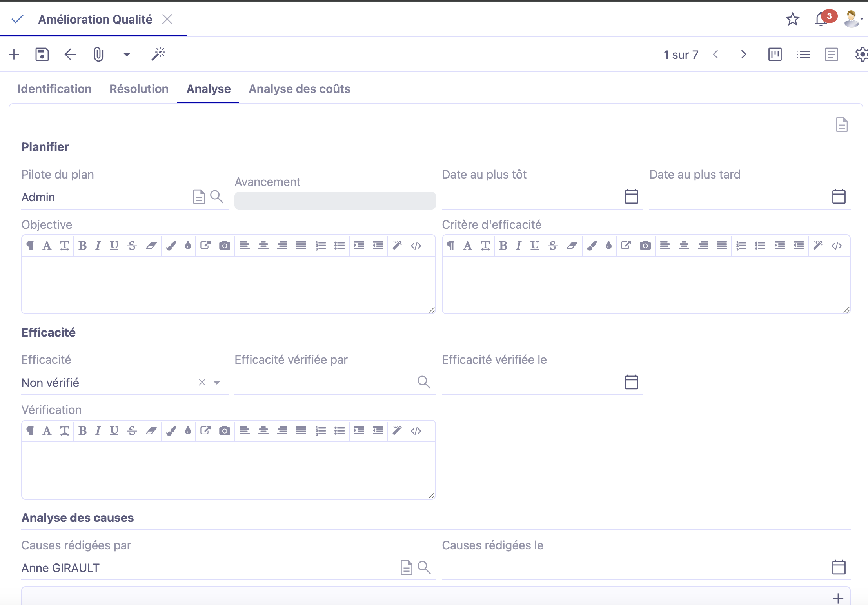Open the Efficacité dropdown arrow
Image resolution: width=868 pixels, height=605 pixels.
point(217,382)
